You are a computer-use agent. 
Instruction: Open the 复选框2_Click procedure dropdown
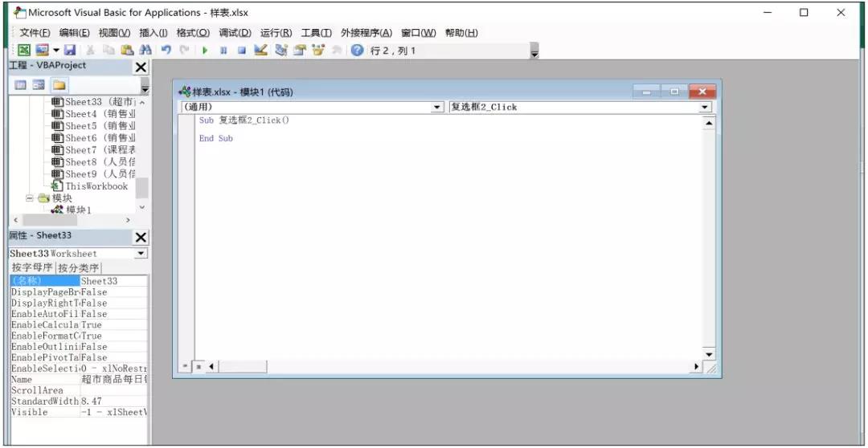click(x=706, y=108)
